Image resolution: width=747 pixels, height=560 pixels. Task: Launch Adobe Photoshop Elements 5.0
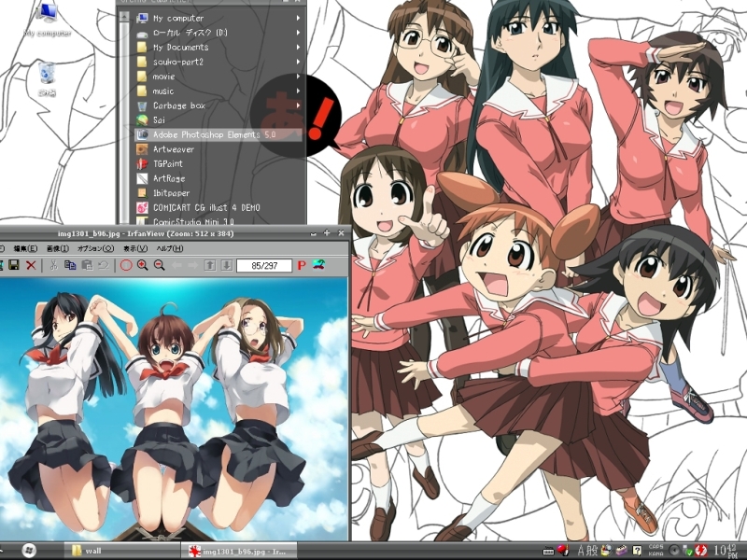tap(218, 134)
